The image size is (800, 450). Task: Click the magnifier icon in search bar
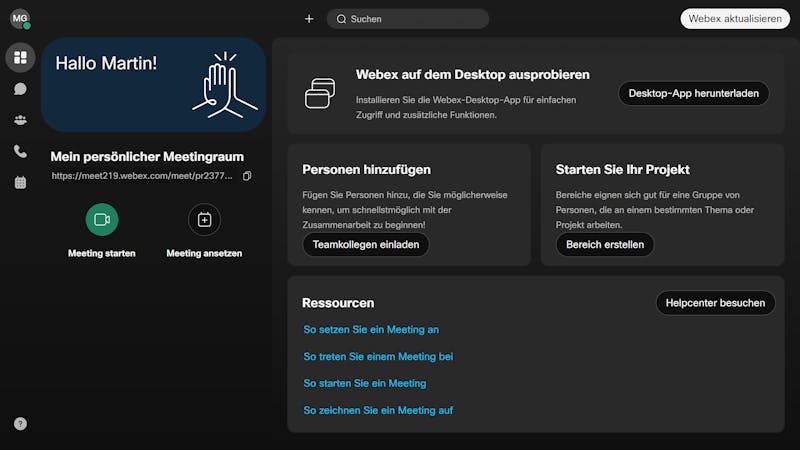tap(341, 19)
